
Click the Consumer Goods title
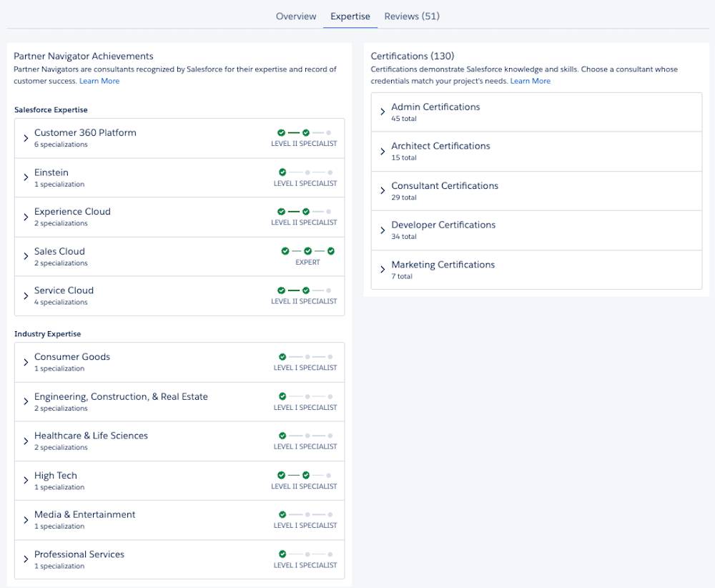coord(72,357)
